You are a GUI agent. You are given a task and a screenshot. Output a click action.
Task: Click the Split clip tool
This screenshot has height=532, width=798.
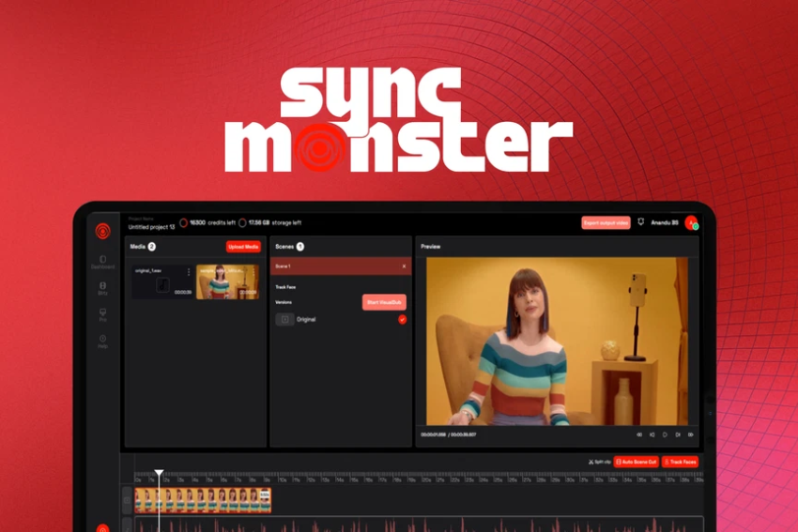600,462
